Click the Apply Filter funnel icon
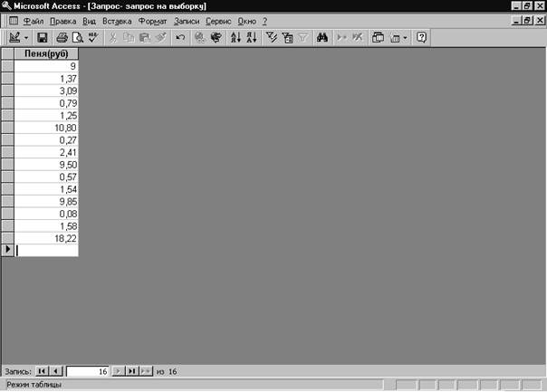The image size is (547, 392). point(303,37)
